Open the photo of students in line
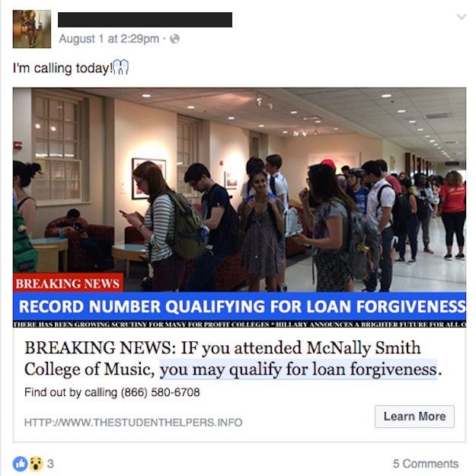The height and width of the screenshot is (476, 476). coord(239,190)
